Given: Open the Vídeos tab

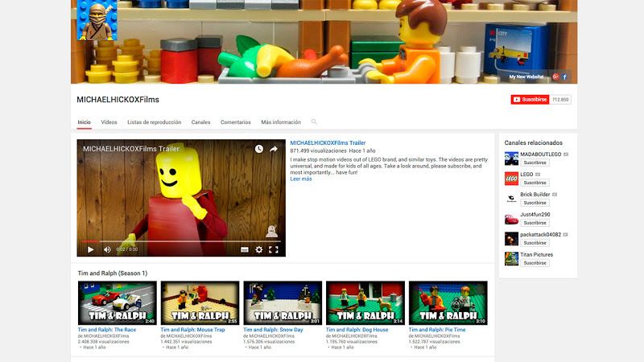Looking at the screenshot, I should (109, 122).
